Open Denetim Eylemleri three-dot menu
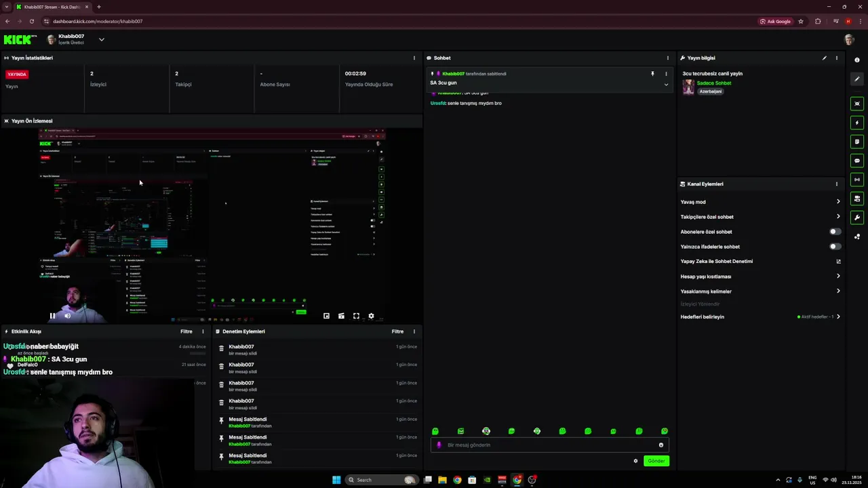The image size is (868, 488). (414, 331)
